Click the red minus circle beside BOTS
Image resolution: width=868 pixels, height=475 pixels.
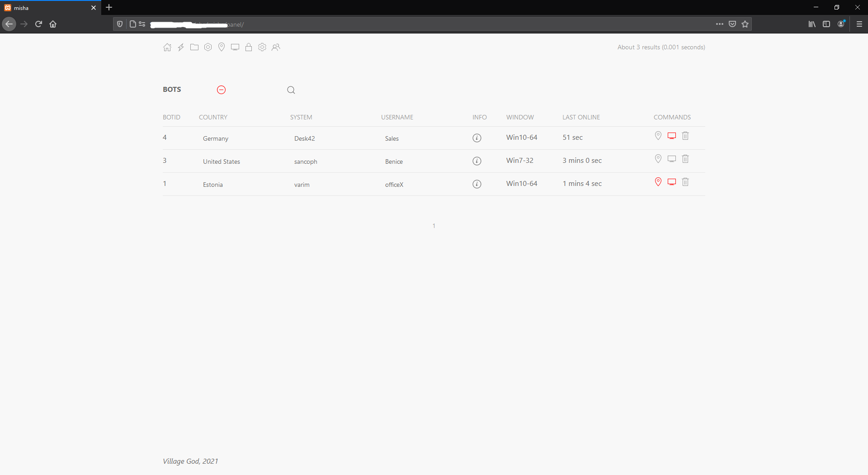[x=222, y=90]
